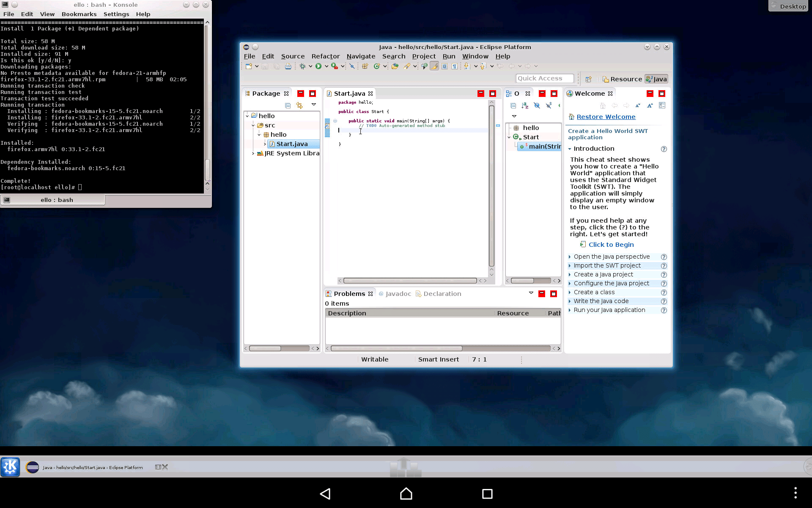This screenshot has height=508, width=812.
Task: Click the green Run button in the toolbar
Action: point(318,66)
